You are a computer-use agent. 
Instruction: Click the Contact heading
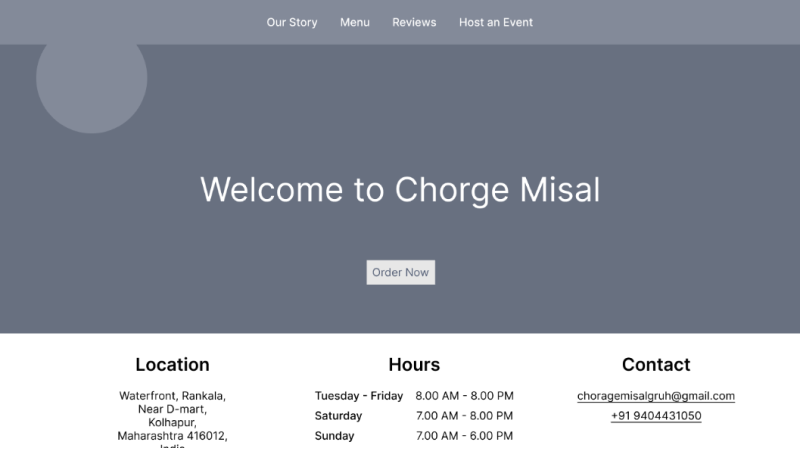click(656, 365)
